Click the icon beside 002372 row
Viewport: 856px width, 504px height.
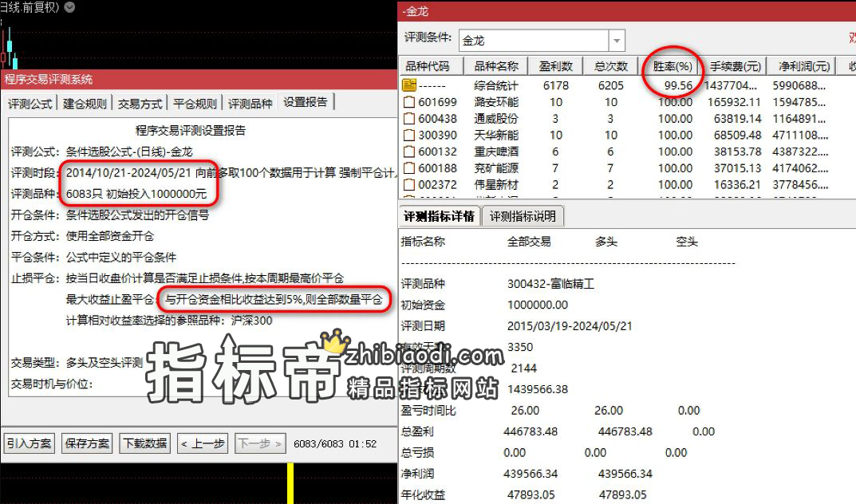pos(409,184)
